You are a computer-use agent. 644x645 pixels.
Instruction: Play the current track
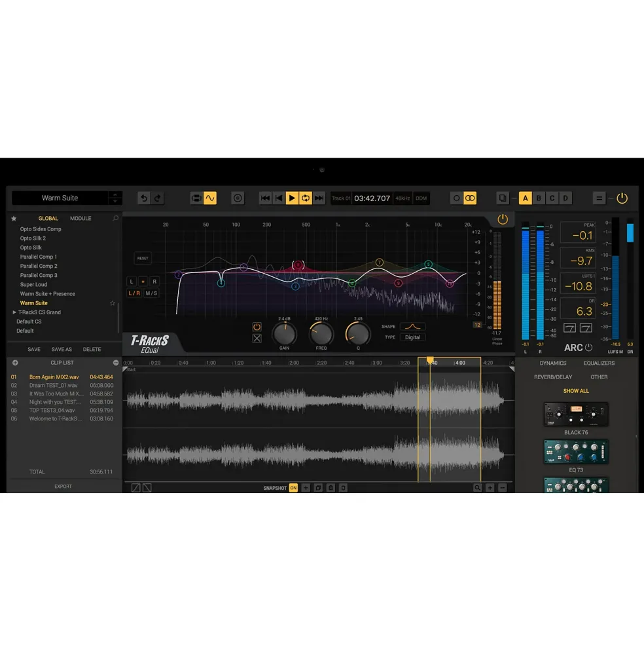pos(292,198)
